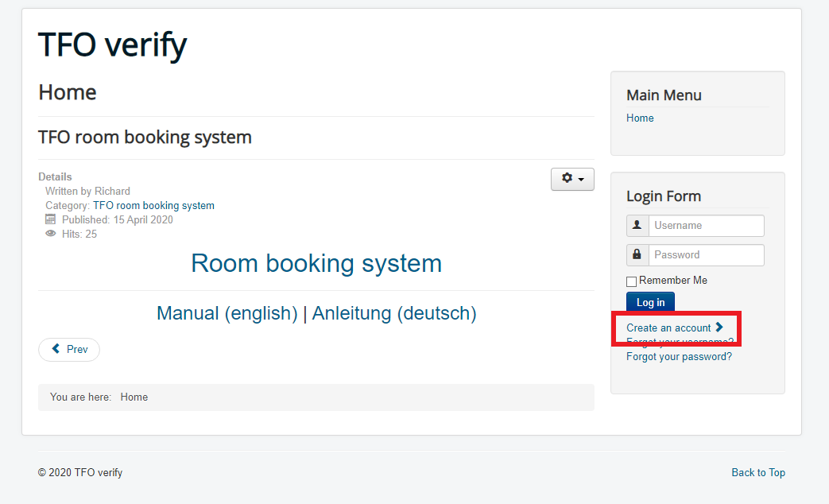Viewport: 829px width, 504px height.
Task: Click the eye icon next to Hits
Action: 51,234
